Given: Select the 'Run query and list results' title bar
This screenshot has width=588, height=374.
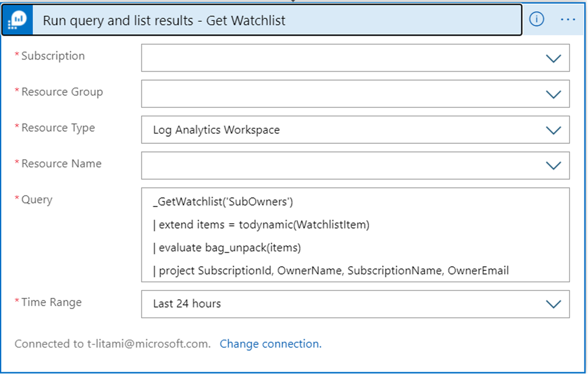Looking at the screenshot, I should [x=261, y=20].
